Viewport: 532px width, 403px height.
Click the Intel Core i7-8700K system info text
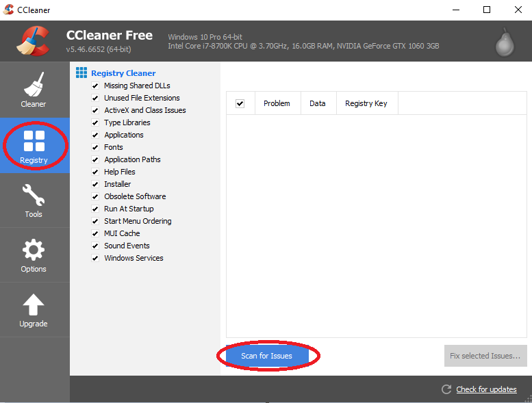(303, 46)
